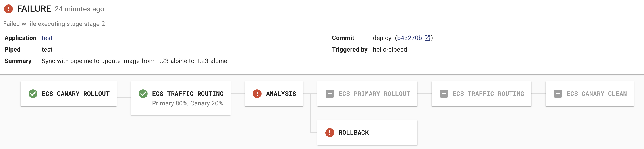This screenshot has height=149, width=644.
Task: Click the ANALYSIS red error icon
Action: pos(257,94)
